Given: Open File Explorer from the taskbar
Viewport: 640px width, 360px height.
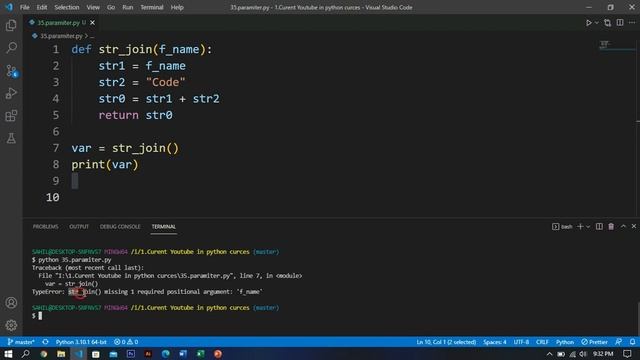Looking at the screenshot, I should 61,354.
